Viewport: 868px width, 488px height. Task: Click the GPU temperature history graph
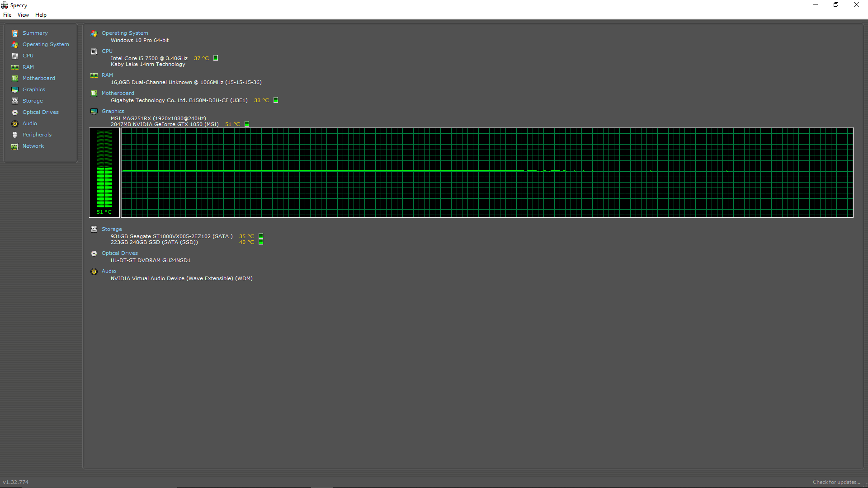point(487,172)
